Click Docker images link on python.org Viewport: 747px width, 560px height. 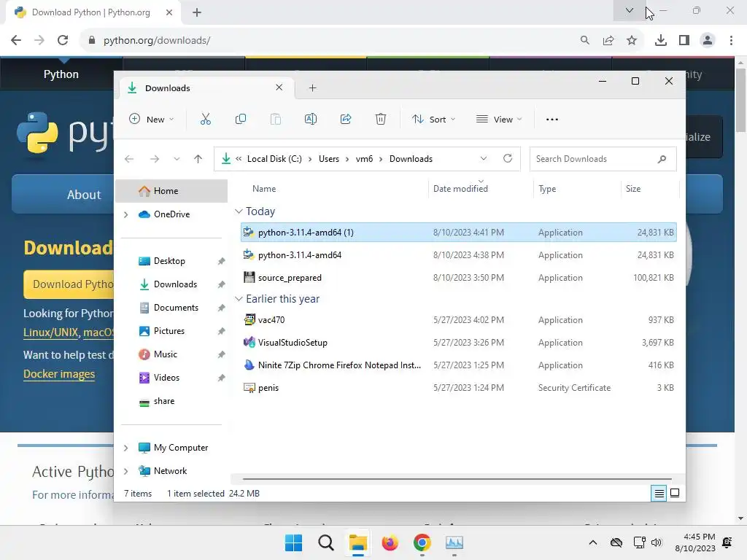[59, 374]
